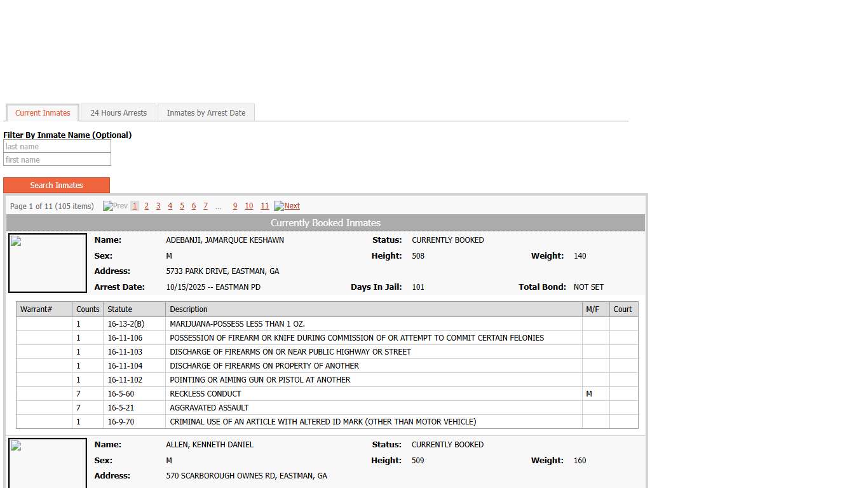Switch to the 24 Hours Arrests tab
868x488 pixels.
[118, 113]
